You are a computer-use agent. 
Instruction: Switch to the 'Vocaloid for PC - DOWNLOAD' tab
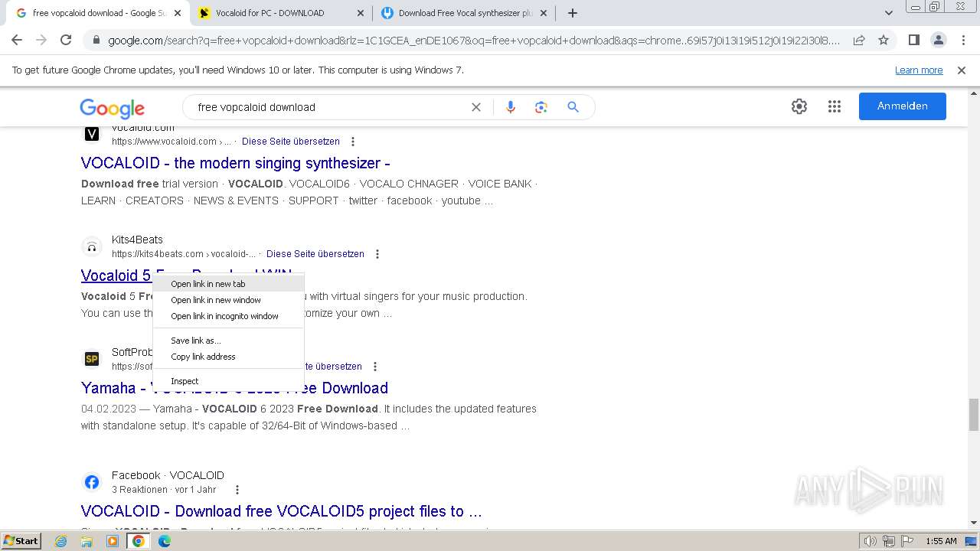coord(279,13)
